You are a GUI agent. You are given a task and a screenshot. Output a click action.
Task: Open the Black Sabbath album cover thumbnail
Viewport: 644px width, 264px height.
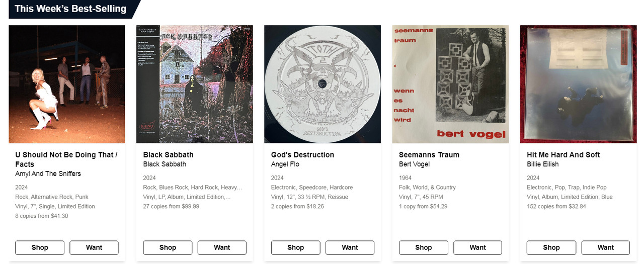pyautogui.click(x=195, y=84)
